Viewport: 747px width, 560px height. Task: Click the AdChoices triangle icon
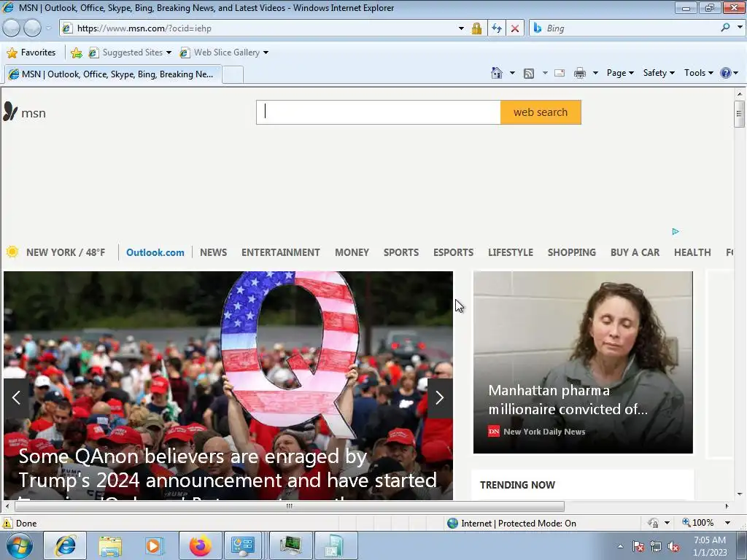(x=676, y=231)
